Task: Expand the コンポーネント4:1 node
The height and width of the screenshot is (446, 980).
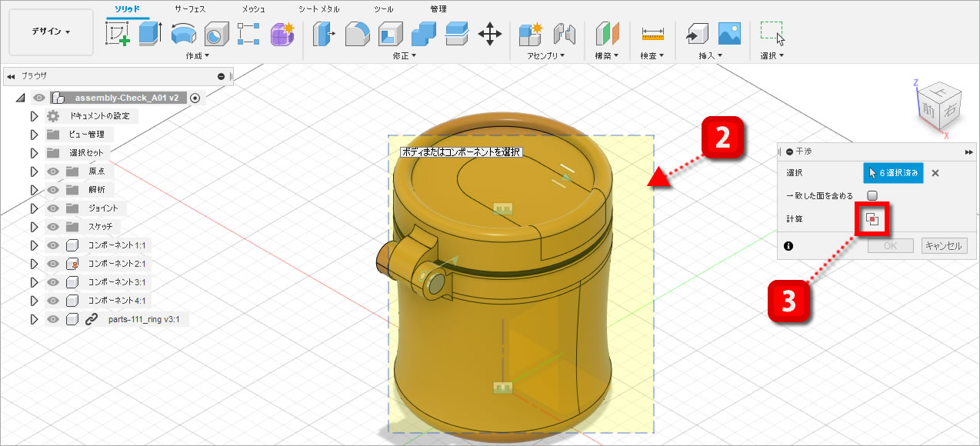Action: 34,301
